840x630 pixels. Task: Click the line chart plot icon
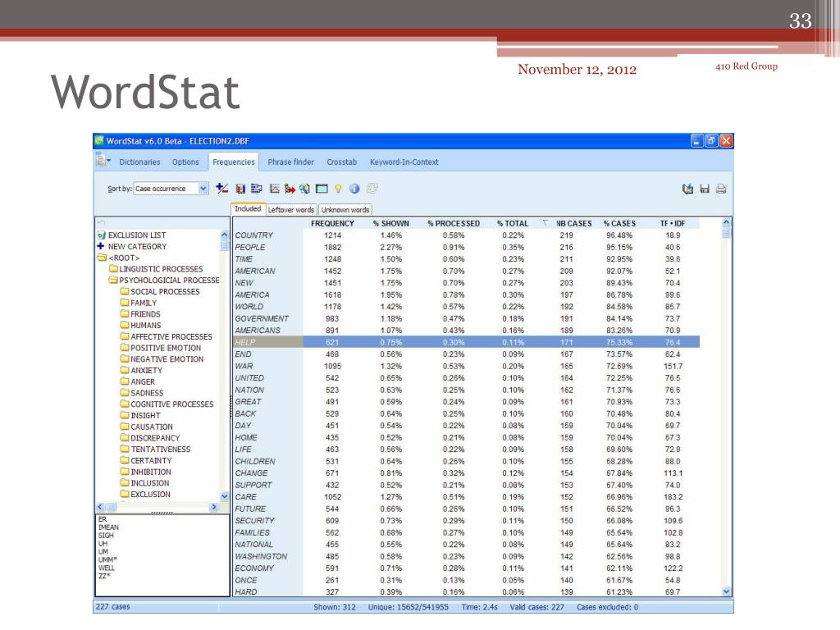click(x=274, y=189)
